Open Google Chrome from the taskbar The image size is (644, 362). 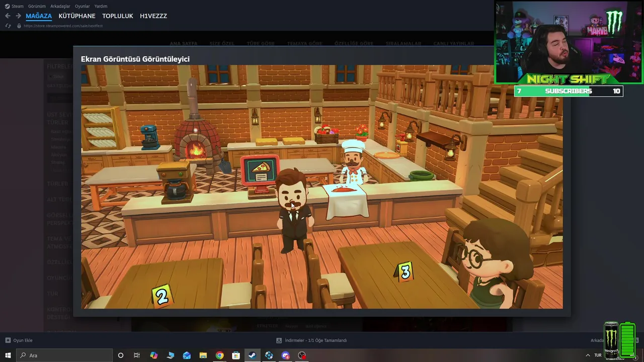[x=220, y=355]
